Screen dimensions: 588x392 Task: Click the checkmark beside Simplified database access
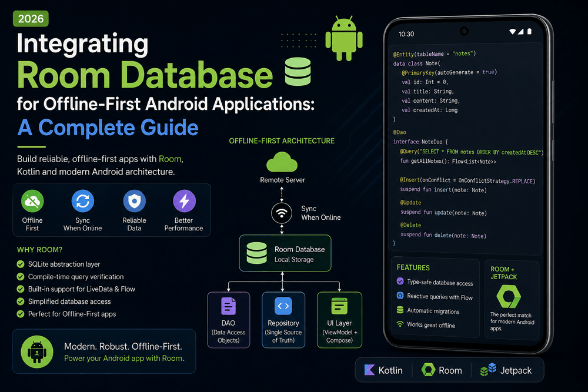point(21,301)
